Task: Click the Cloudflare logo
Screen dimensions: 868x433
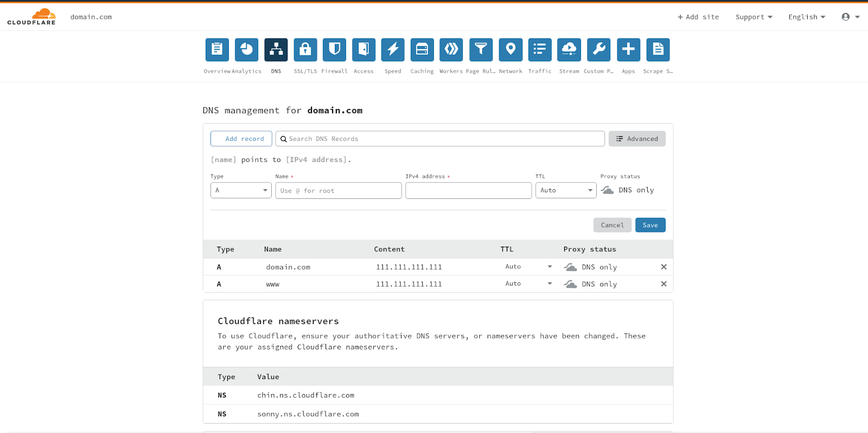Action: 31,17
